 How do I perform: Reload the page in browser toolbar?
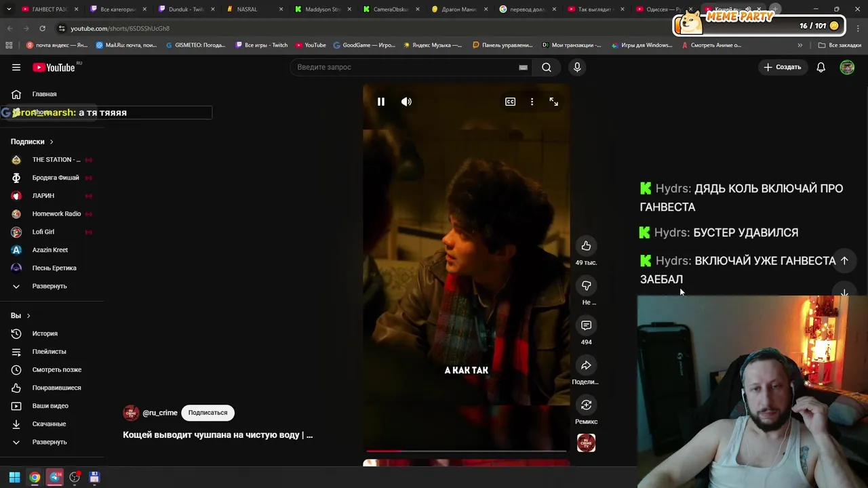[x=42, y=28]
